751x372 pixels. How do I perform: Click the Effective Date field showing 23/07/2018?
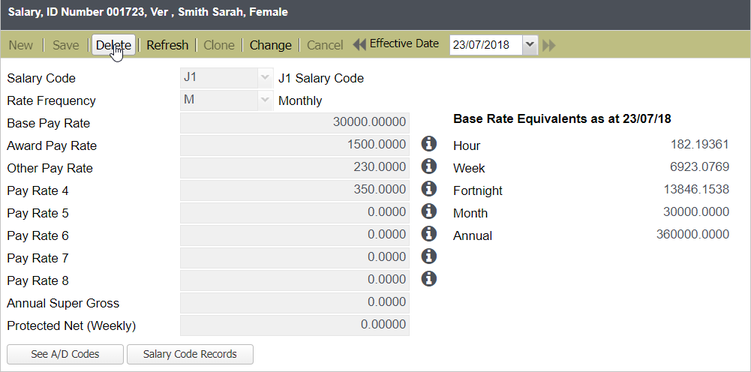pyautogui.click(x=486, y=45)
